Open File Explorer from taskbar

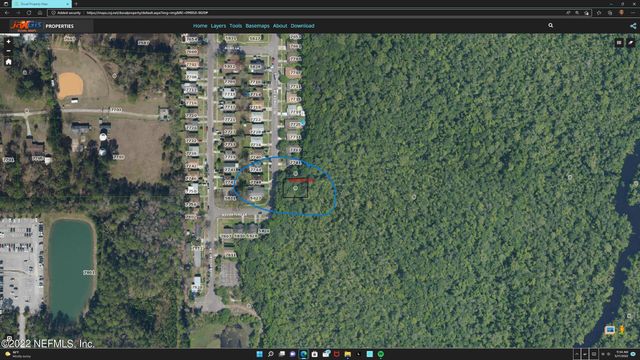click(348, 354)
